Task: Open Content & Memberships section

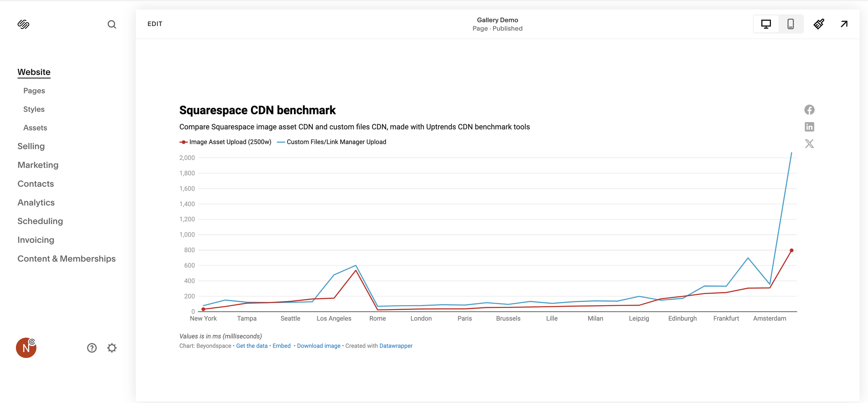Action: click(66, 259)
